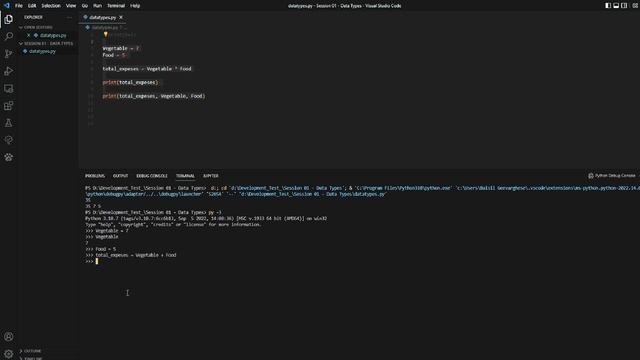Open Source Control view in activity bar

[x=9, y=53]
